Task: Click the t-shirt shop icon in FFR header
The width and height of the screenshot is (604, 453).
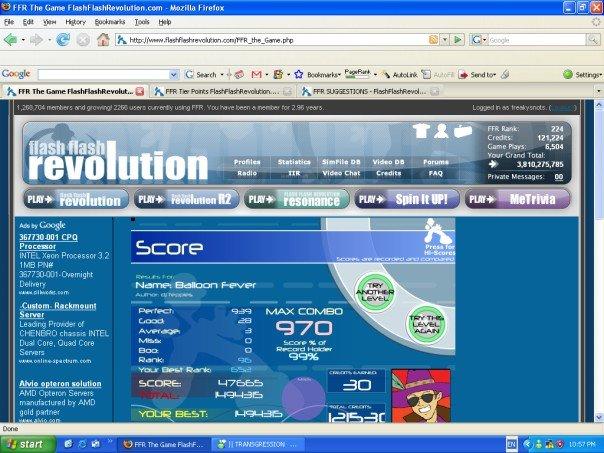Action: coord(421,131)
